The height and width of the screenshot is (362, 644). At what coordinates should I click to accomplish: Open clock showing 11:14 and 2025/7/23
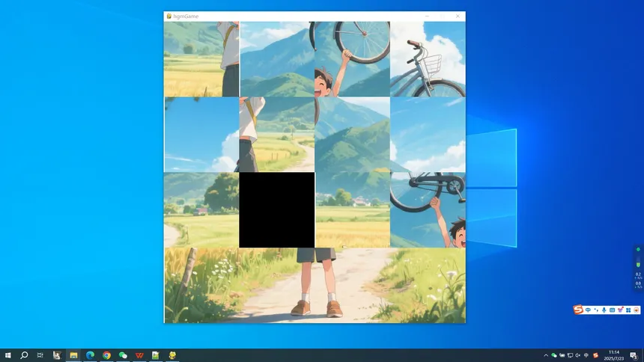tap(614, 355)
